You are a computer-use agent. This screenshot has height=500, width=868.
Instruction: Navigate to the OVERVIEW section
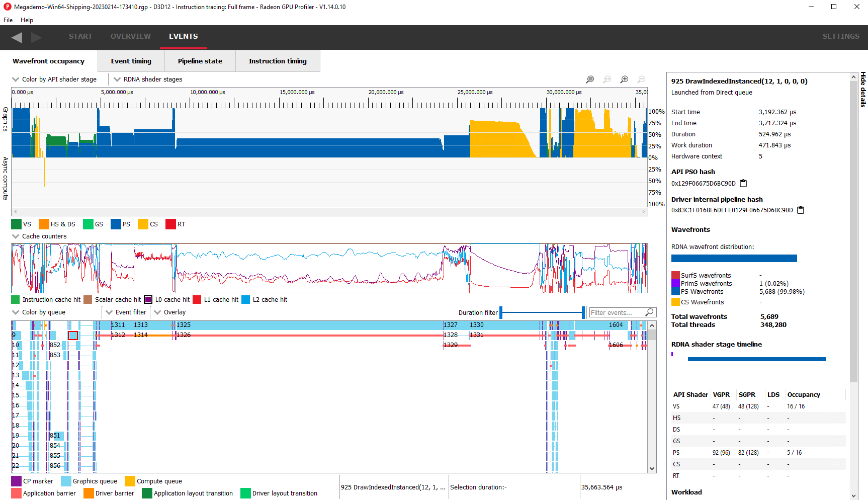point(130,36)
